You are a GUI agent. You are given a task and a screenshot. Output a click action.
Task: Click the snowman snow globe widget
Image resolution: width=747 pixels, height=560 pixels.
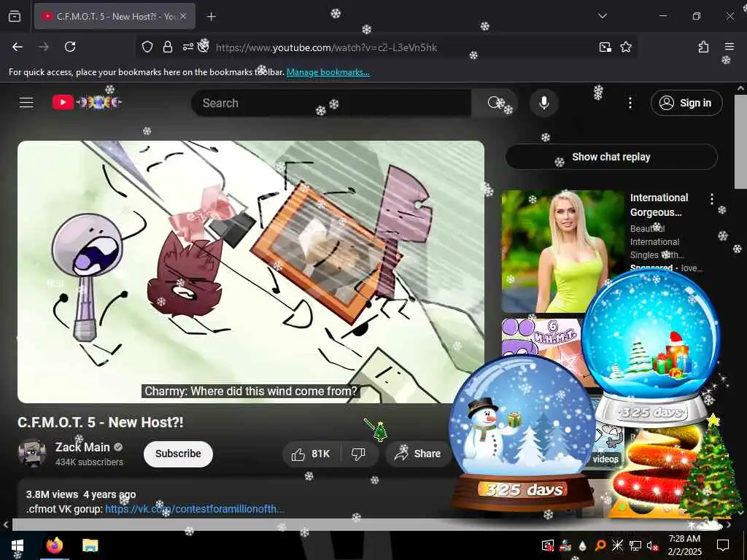tap(522, 432)
